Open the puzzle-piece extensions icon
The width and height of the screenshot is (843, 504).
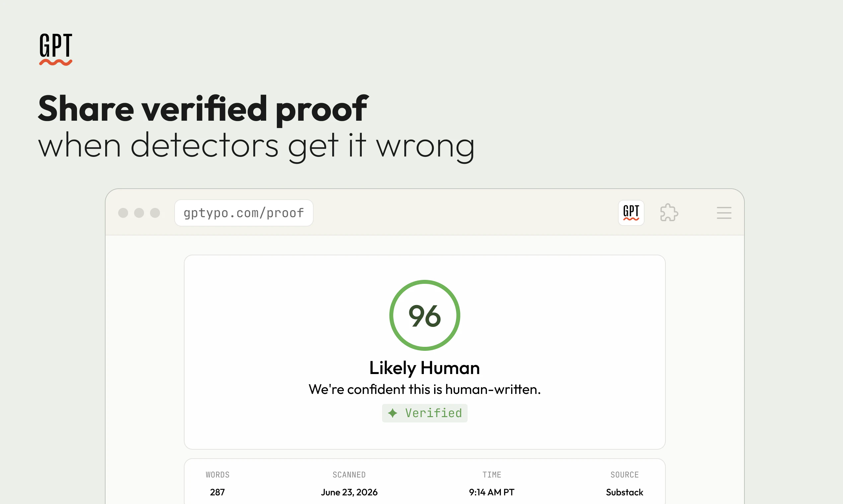[x=669, y=213]
